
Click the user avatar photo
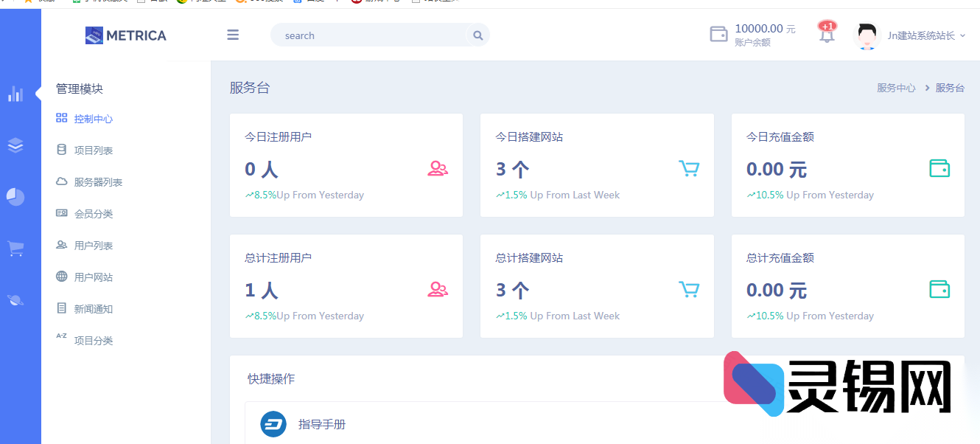pos(867,35)
